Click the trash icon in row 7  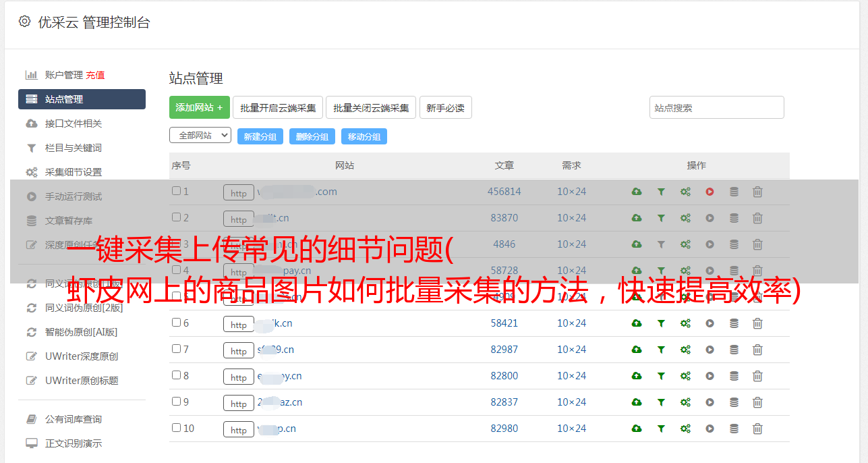pos(757,350)
